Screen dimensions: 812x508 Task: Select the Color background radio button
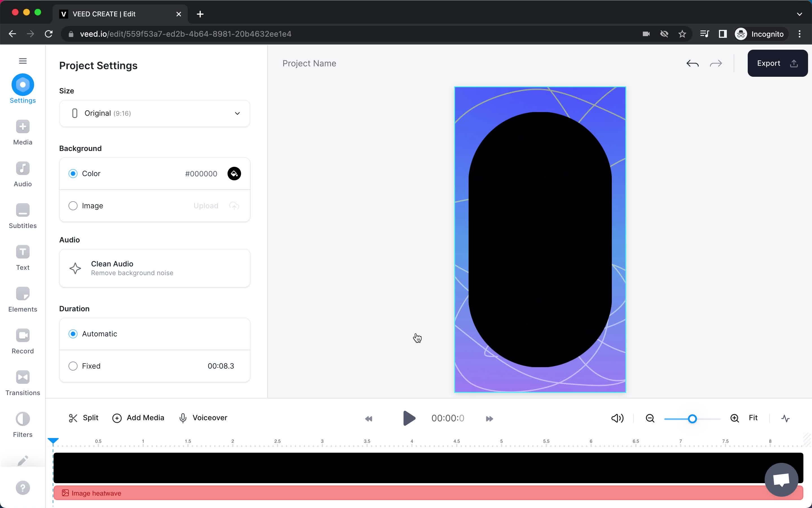tap(73, 173)
